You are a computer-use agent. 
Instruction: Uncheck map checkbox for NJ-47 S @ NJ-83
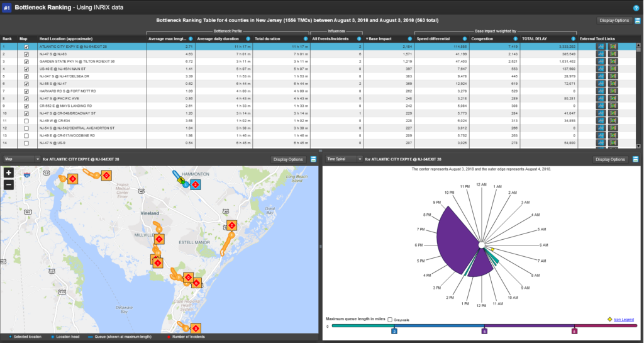[x=26, y=54]
